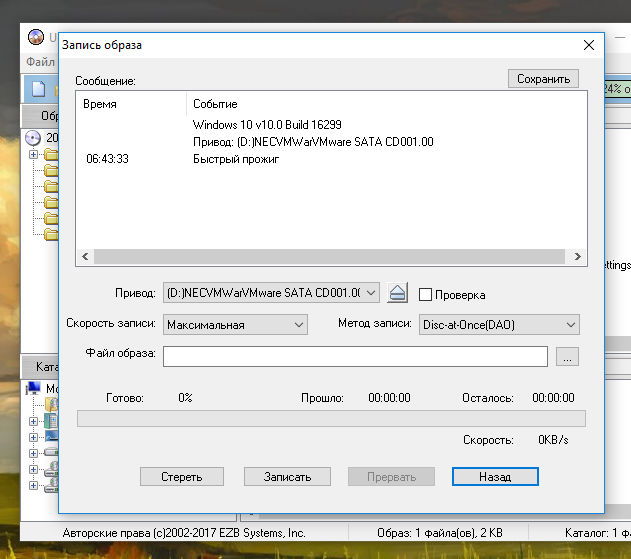This screenshot has width=631, height=559.
Task: Click the Файл образа input field
Action: pyautogui.click(x=355, y=357)
